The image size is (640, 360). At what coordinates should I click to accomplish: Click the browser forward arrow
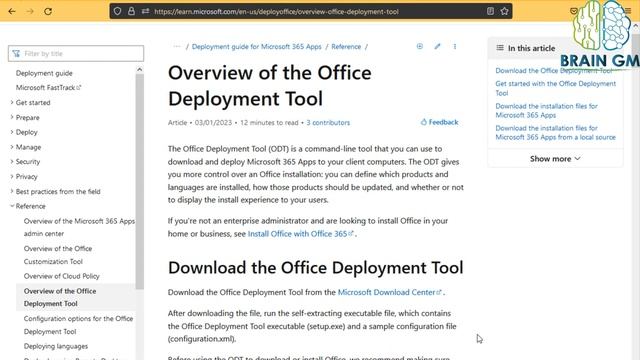point(30,11)
